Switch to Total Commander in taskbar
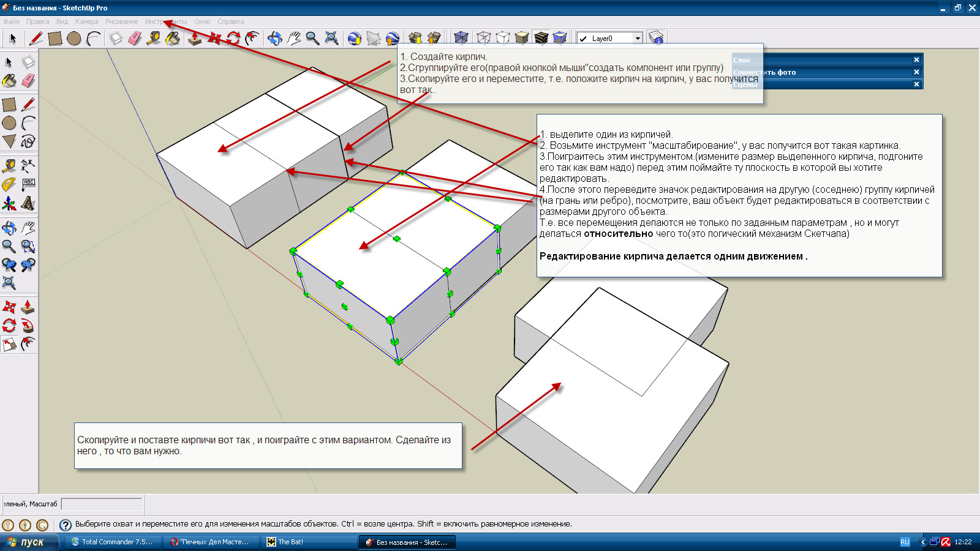 [112, 542]
